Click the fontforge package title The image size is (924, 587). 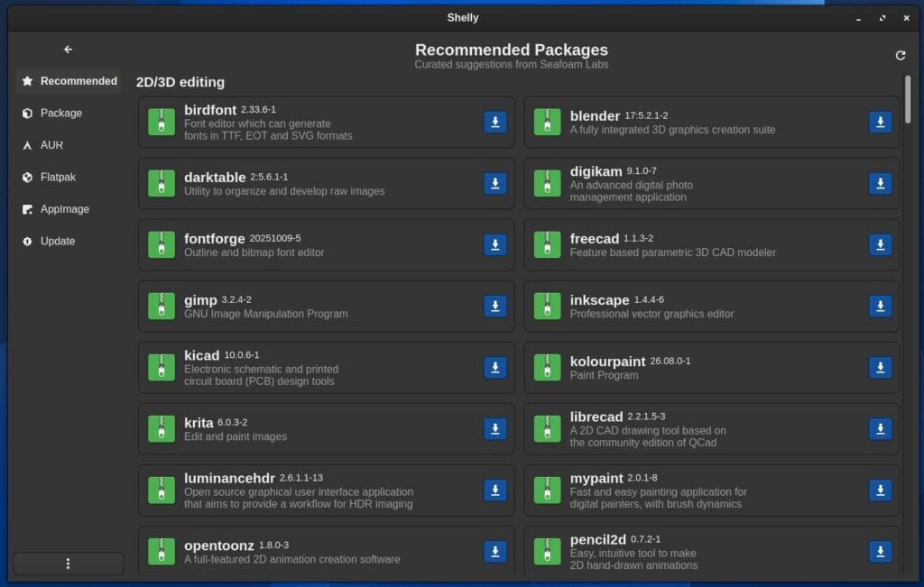[x=215, y=238]
